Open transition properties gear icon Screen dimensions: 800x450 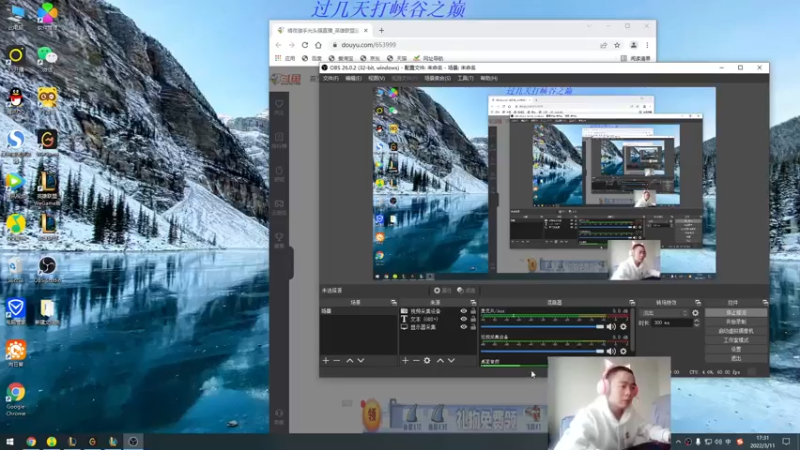click(695, 313)
